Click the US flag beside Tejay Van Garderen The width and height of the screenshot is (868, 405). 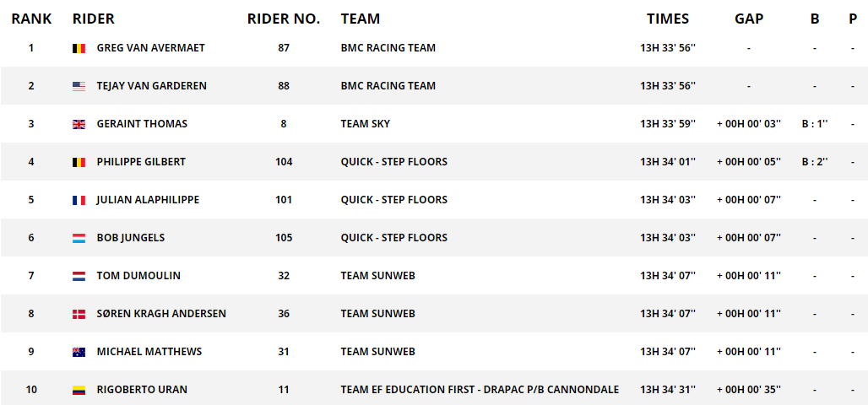tap(79, 86)
